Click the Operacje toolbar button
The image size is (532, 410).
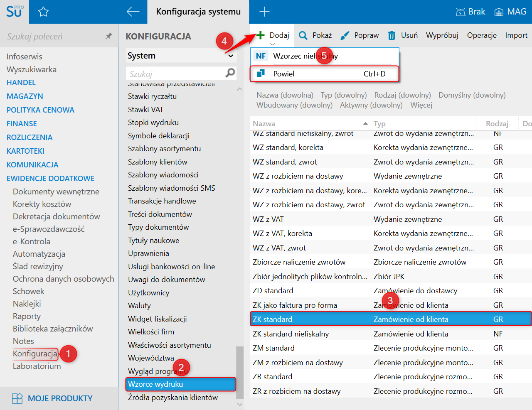coord(482,35)
